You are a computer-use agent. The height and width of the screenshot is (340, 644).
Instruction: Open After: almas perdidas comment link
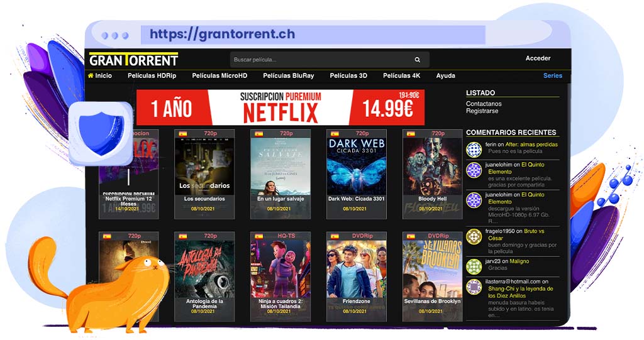[531, 145]
